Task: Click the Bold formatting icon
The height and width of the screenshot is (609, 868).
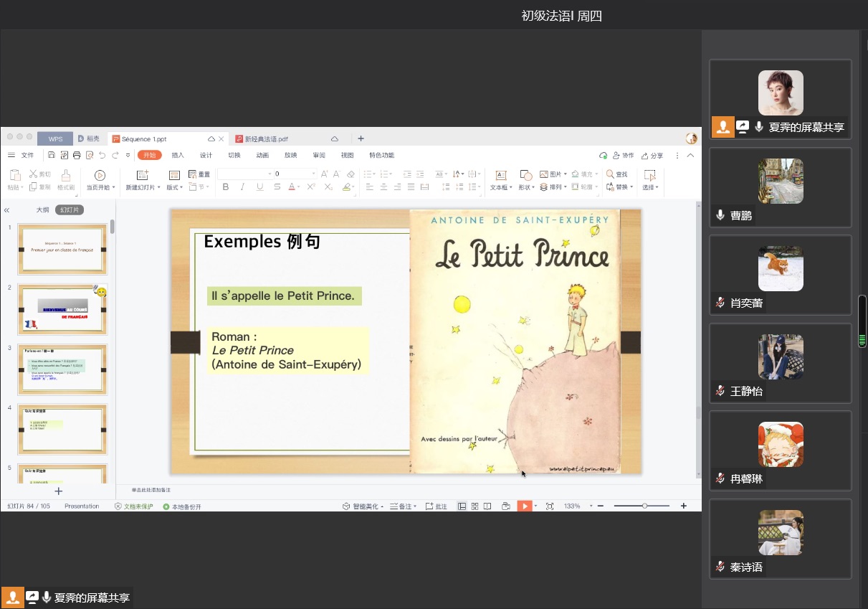Action: click(x=226, y=187)
